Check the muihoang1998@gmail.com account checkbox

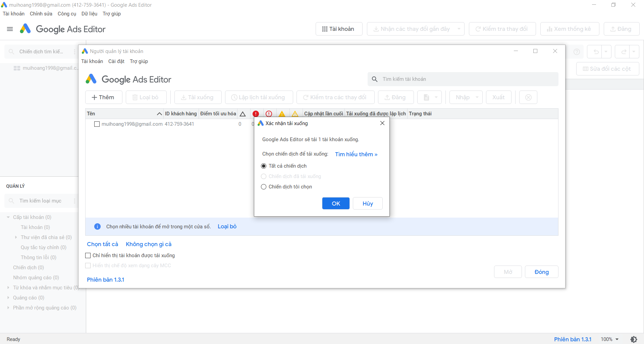97,124
